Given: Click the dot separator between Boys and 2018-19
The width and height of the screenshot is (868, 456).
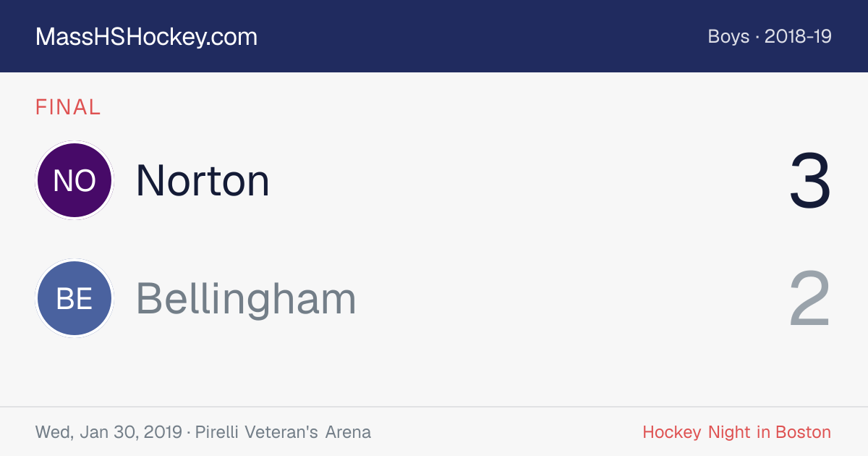Looking at the screenshot, I should (757, 37).
